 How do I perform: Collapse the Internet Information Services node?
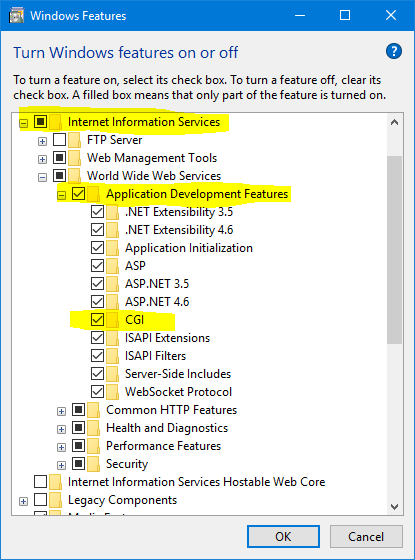pyautogui.click(x=24, y=124)
